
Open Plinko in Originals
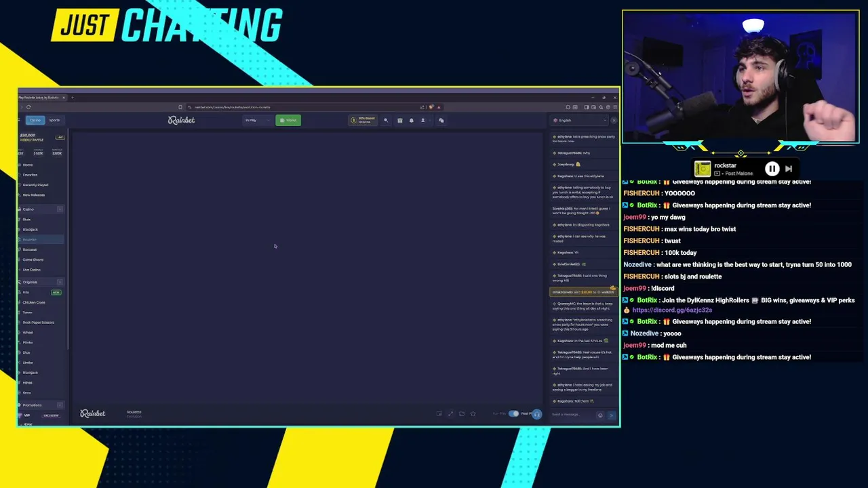[28, 342]
